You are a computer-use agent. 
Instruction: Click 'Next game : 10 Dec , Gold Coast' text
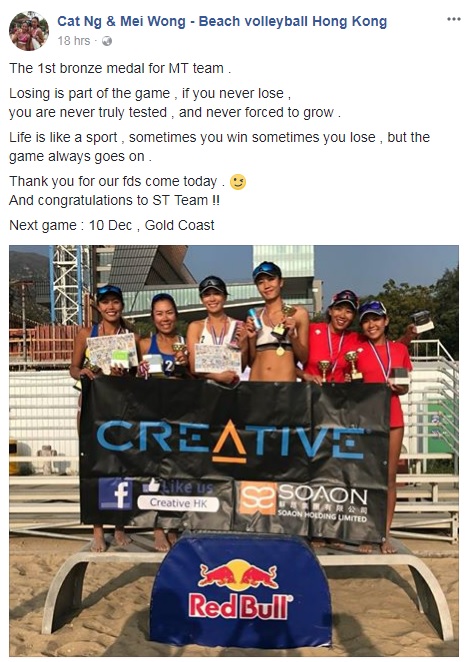[112, 225]
